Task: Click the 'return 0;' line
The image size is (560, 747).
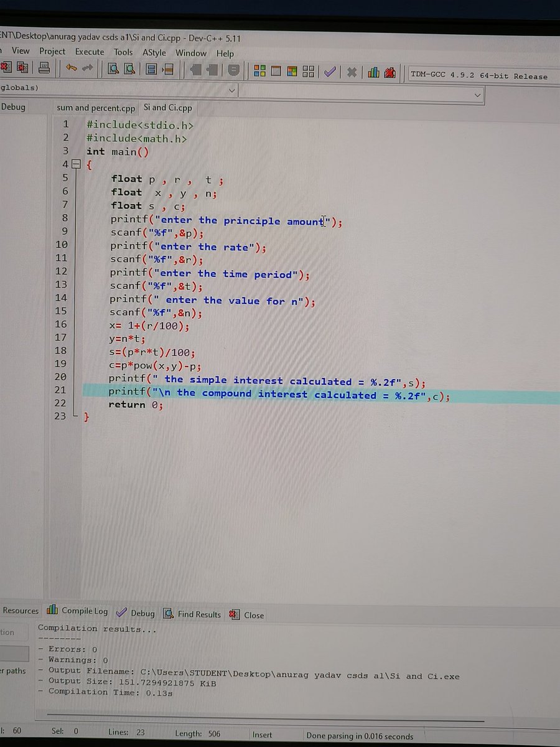Action: [x=136, y=405]
